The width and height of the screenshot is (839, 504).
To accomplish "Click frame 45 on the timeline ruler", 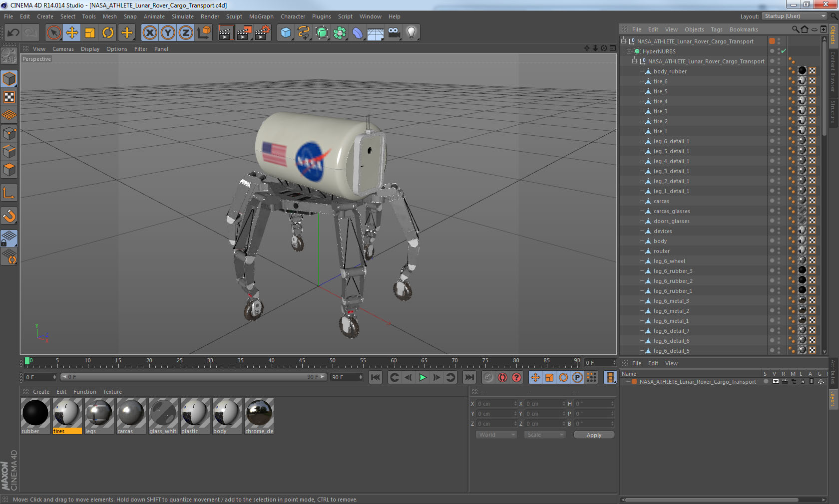I will pos(302,360).
